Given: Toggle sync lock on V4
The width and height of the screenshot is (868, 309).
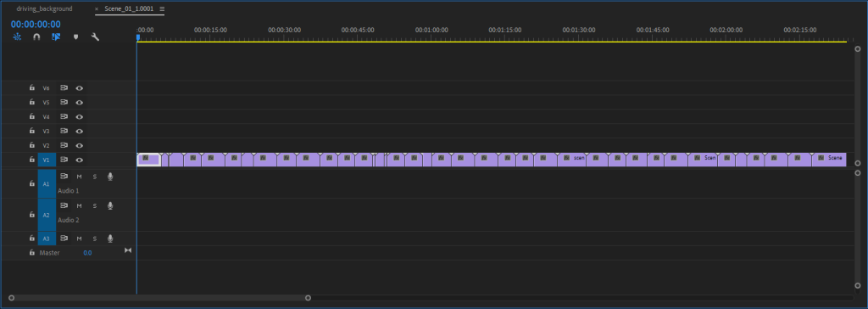Looking at the screenshot, I should [64, 116].
